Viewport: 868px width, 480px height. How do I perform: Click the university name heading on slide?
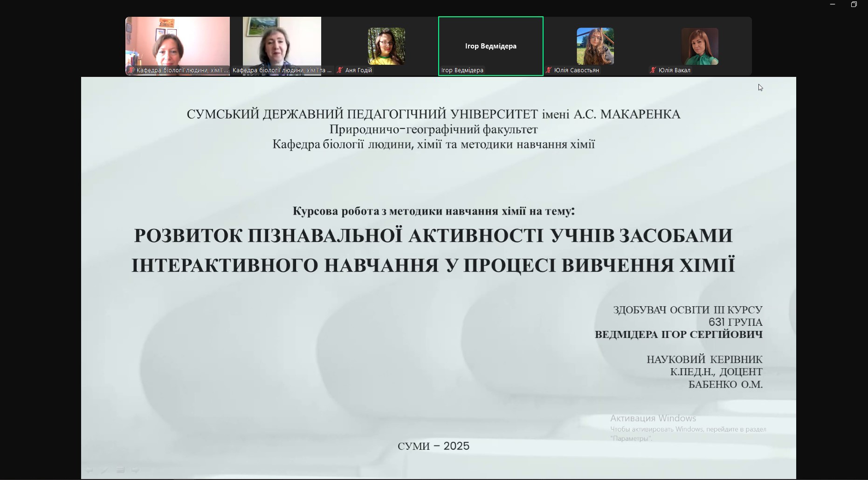[434, 114]
